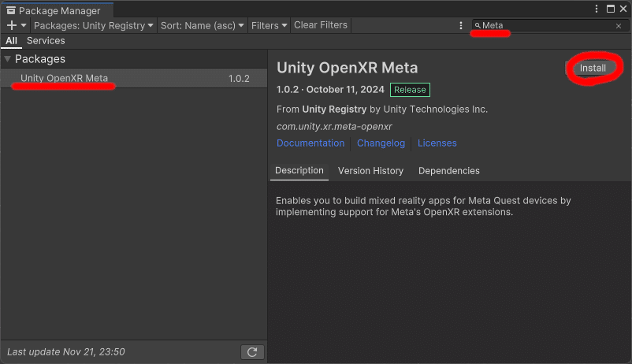
Task: Click the Clear Filters button
Action: (x=321, y=25)
